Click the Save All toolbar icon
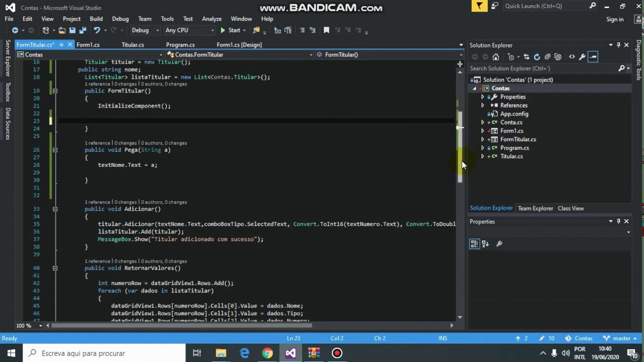Screen dimensions: 644x362 tap(82, 30)
